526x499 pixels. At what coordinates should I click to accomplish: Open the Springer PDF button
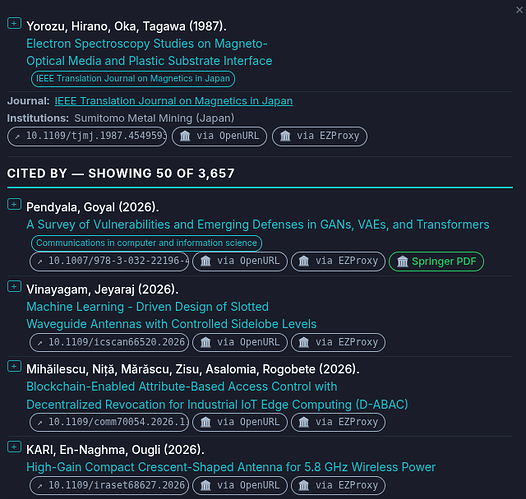pyautogui.click(x=436, y=261)
